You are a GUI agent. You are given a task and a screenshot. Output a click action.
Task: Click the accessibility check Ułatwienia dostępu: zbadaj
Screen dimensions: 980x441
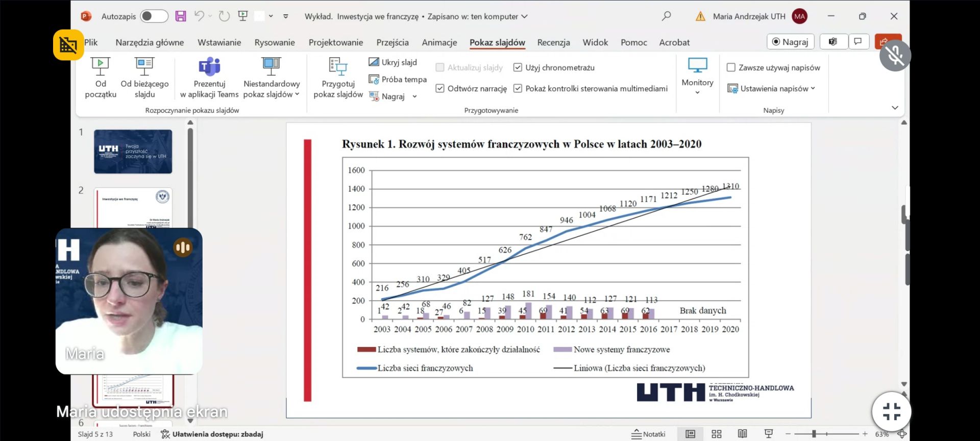click(x=212, y=434)
